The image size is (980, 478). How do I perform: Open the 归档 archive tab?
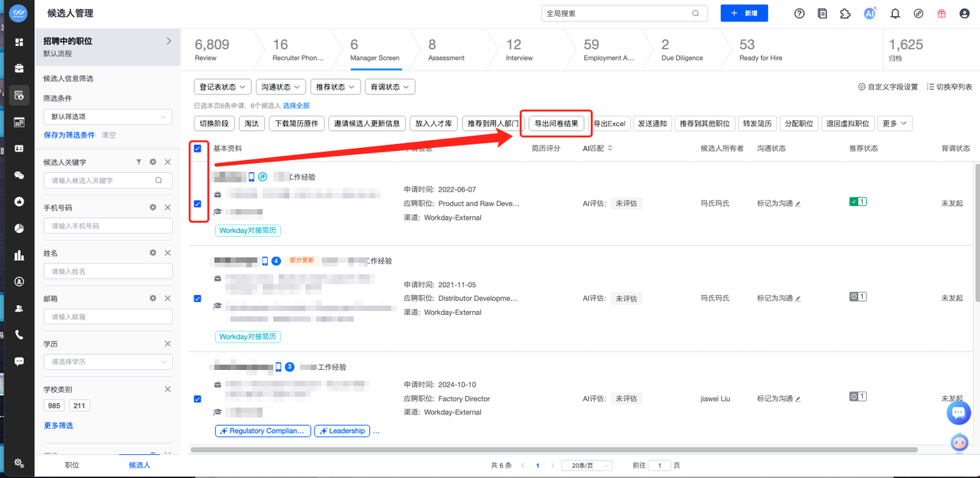pyautogui.click(x=906, y=50)
